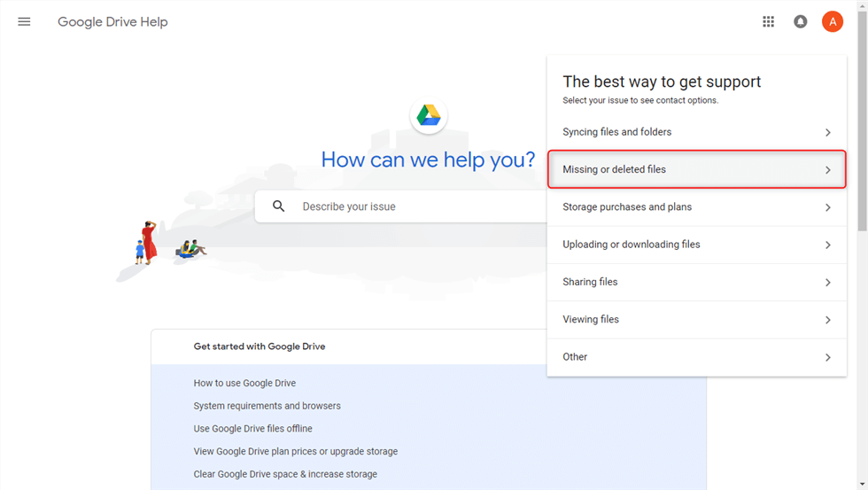Click the notifications bell icon

(801, 22)
